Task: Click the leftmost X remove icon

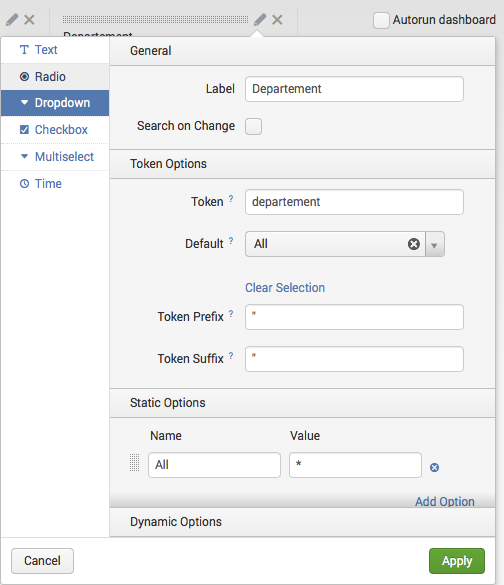Action: 29,19
